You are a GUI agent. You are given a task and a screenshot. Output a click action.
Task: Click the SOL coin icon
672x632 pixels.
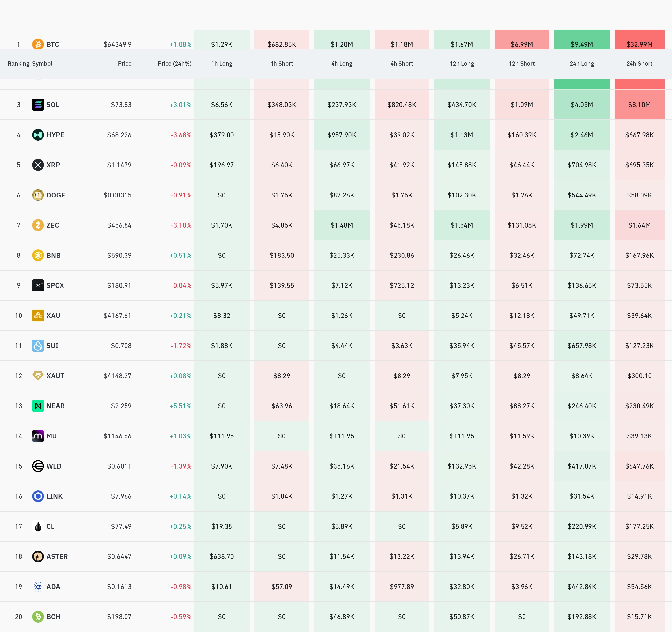[38, 105]
